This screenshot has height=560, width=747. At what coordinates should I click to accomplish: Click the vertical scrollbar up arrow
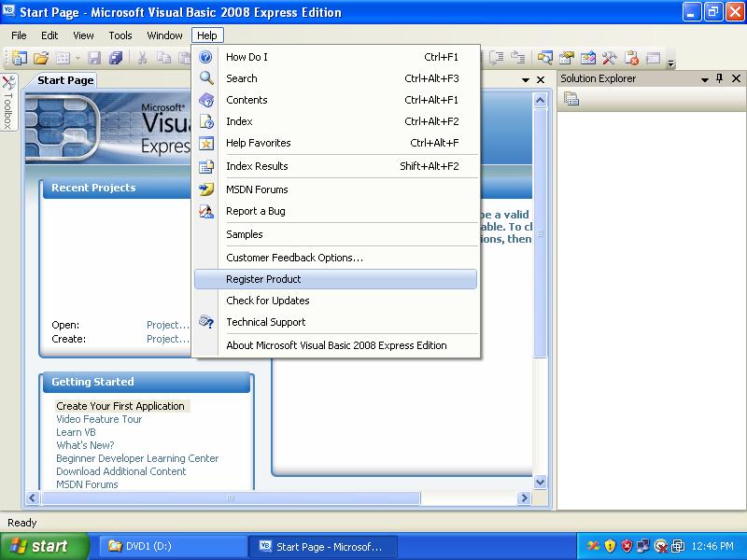coord(540,100)
